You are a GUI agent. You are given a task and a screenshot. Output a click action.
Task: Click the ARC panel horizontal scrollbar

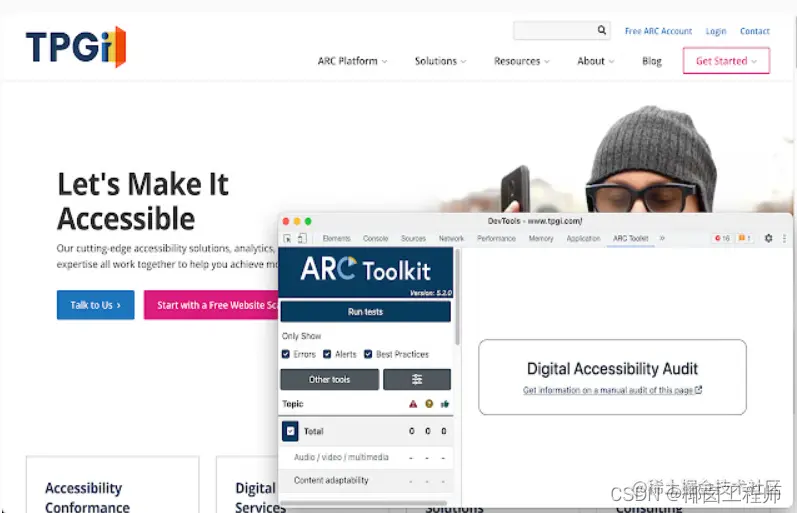pyautogui.click(x=363, y=503)
